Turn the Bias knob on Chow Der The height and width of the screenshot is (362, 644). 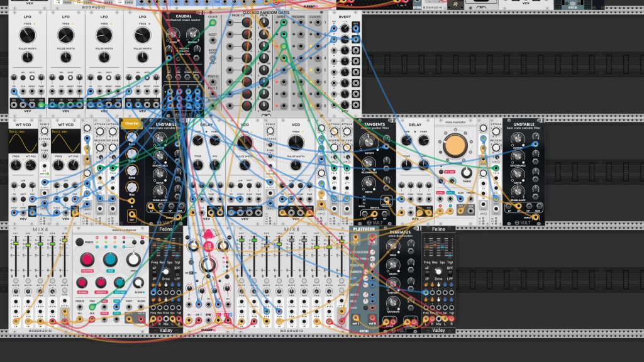coord(131,187)
